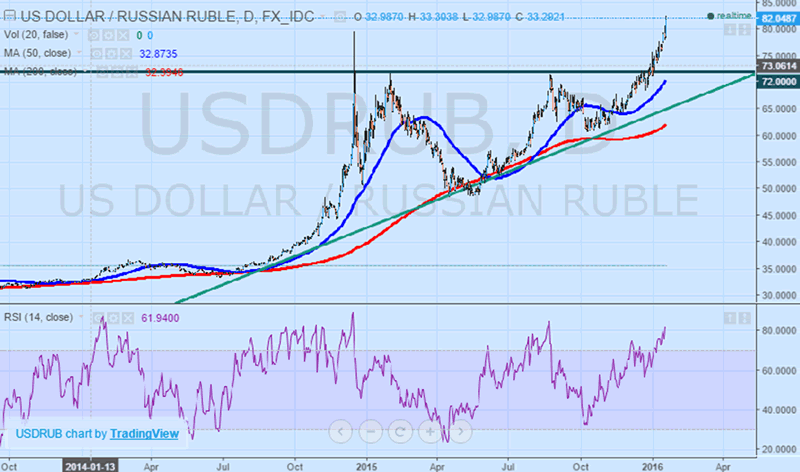Remove MA (200, close) with its X icon
Screen dimensions: 800x472
(132, 72)
